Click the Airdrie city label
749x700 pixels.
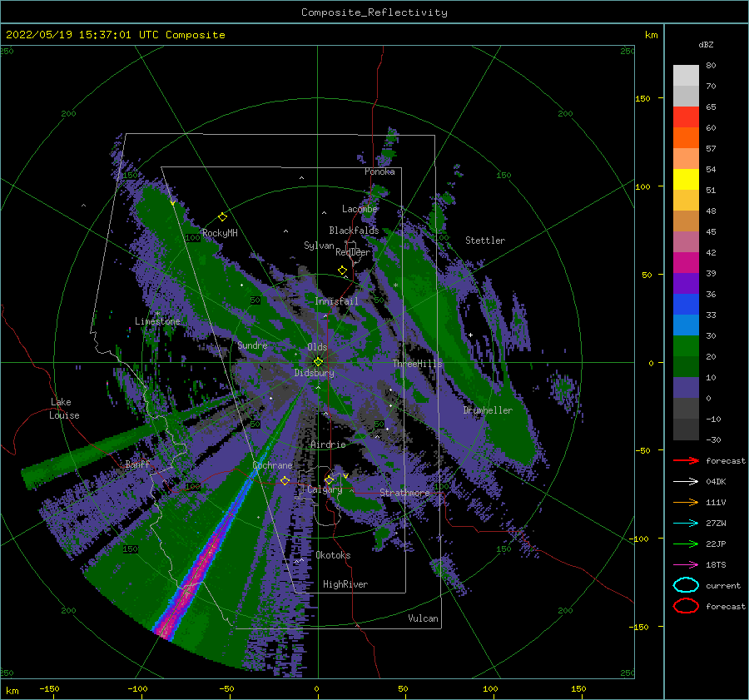328,444
